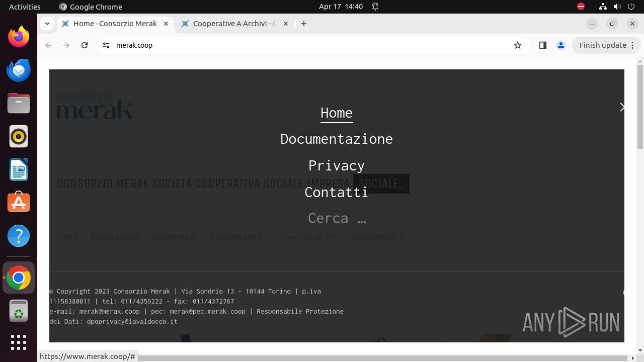Open the power menu icon
Screen dimensions: 644x362
tap(631, 7)
